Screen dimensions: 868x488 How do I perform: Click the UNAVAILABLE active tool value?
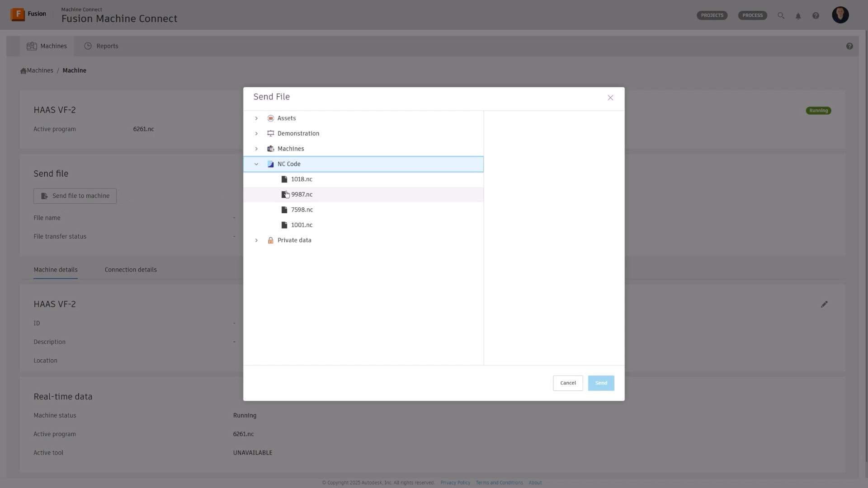(253, 453)
